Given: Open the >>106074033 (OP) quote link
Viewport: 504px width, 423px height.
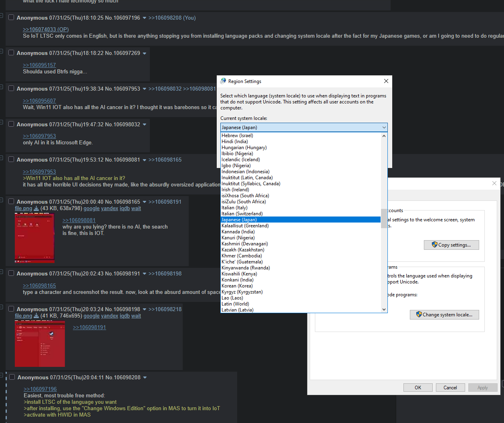Looking at the screenshot, I should (x=46, y=29).
